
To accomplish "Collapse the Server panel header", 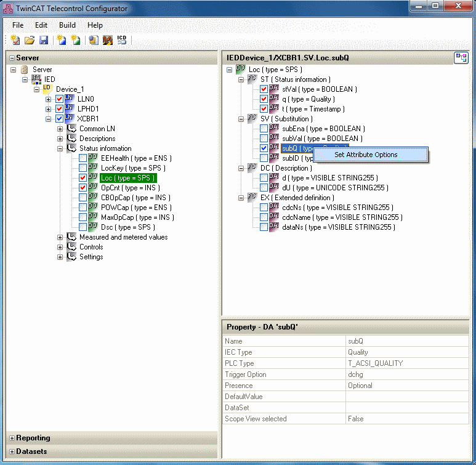I will pyautogui.click(x=12, y=58).
